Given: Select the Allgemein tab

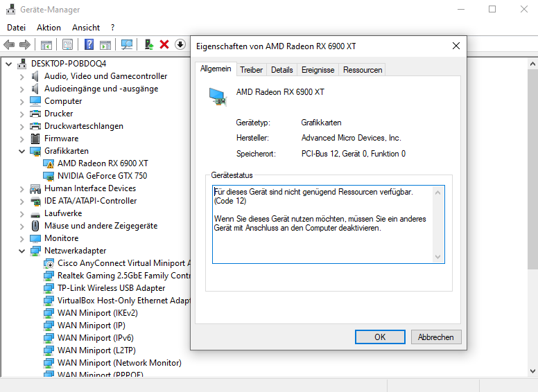Looking at the screenshot, I should [x=216, y=69].
